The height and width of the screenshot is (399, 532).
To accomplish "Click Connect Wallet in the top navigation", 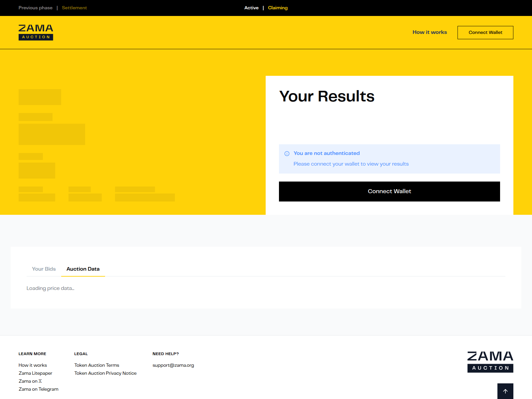I will click(485, 32).
